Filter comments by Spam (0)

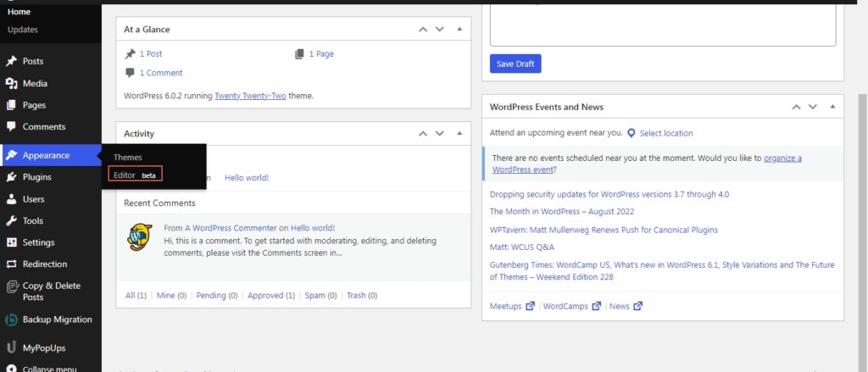click(321, 296)
